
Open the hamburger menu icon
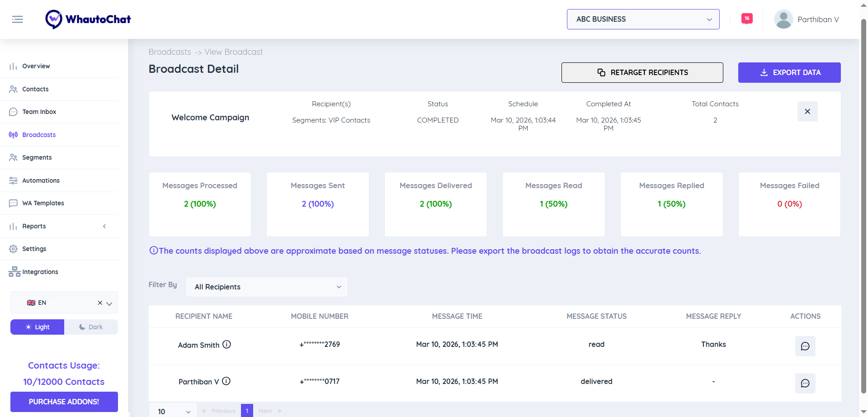[18, 19]
